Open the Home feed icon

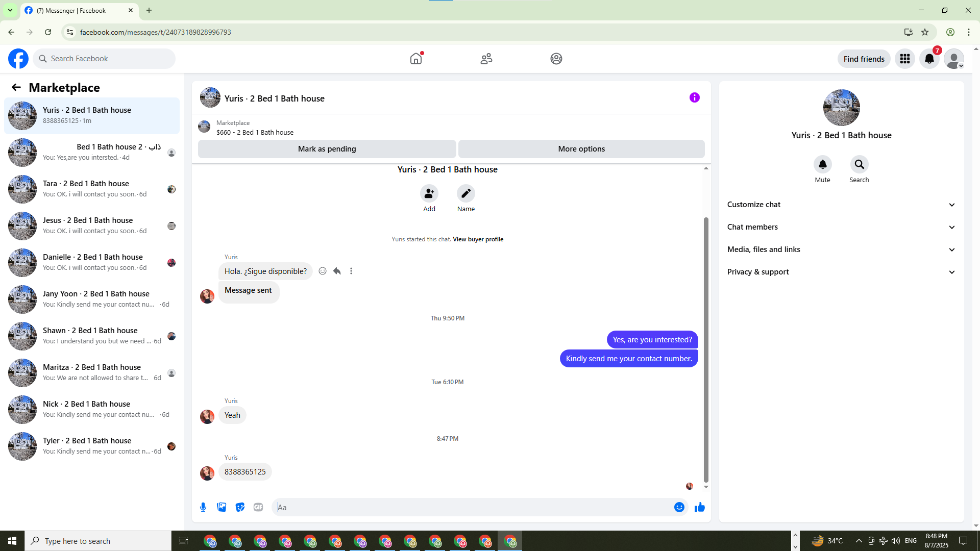[416, 59]
